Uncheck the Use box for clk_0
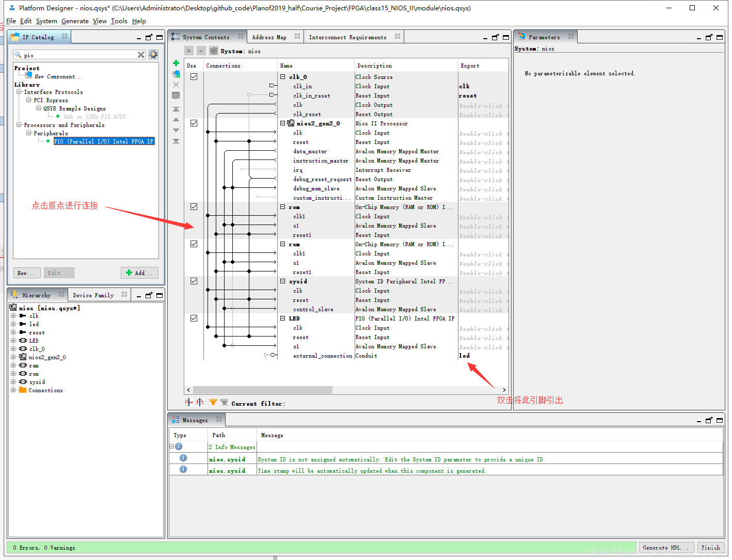 pos(194,76)
